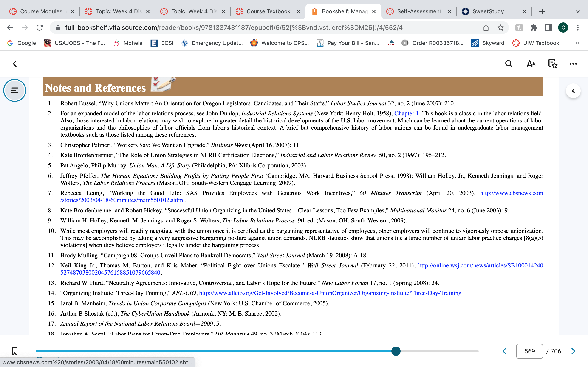Star this page in the address bar
This screenshot has height=367, width=588.
click(x=500, y=28)
